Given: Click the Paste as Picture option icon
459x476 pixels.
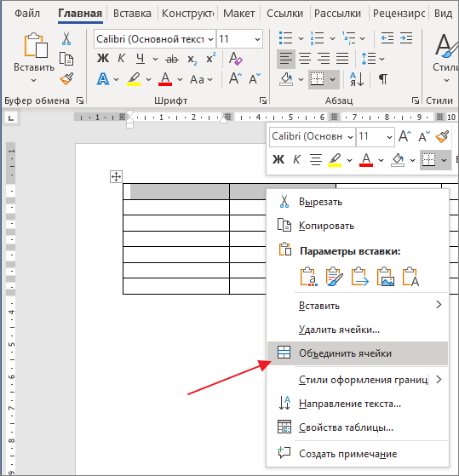Looking at the screenshot, I should click(385, 277).
